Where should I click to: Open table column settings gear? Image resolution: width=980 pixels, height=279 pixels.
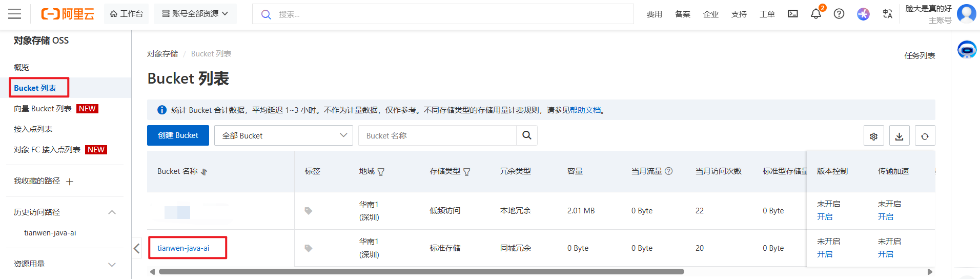[874, 136]
